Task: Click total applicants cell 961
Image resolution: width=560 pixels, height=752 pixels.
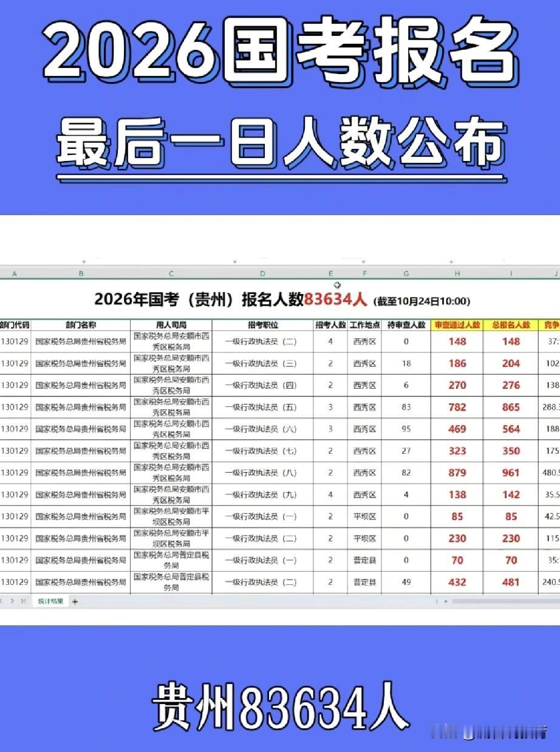Action: click(x=511, y=473)
